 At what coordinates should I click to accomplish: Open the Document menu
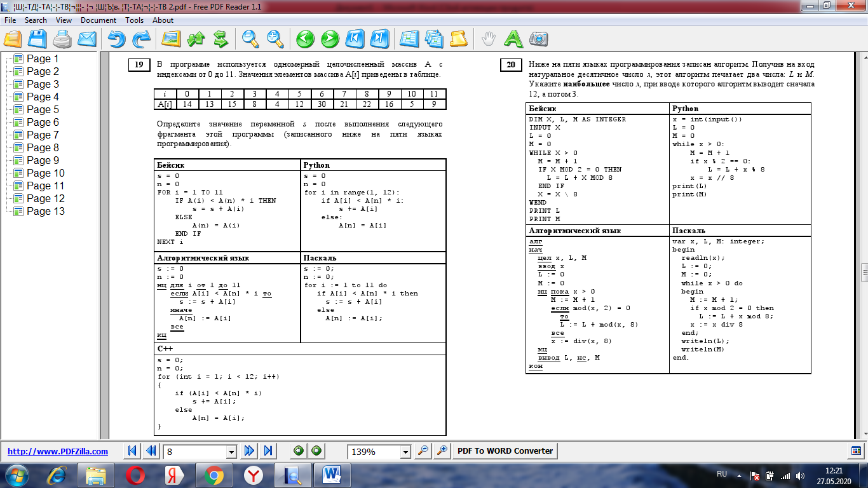[x=98, y=20]
